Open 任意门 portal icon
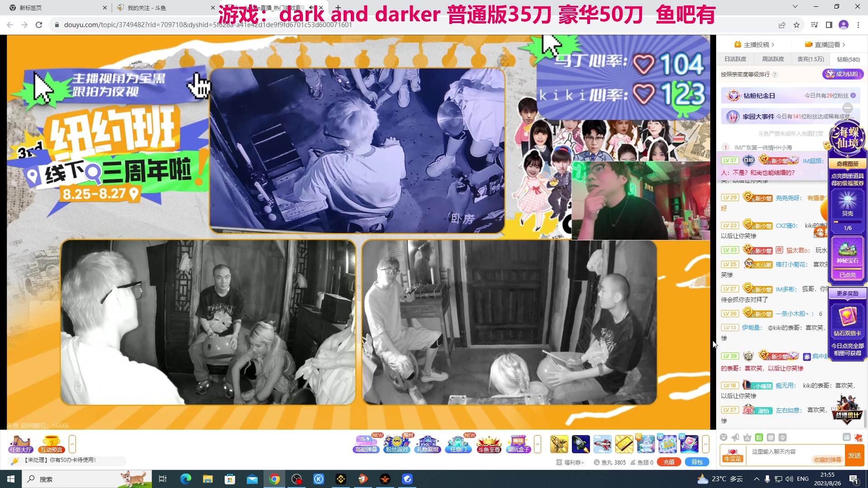The width and height of the screenshot is (868, 488). click(458, 444)
